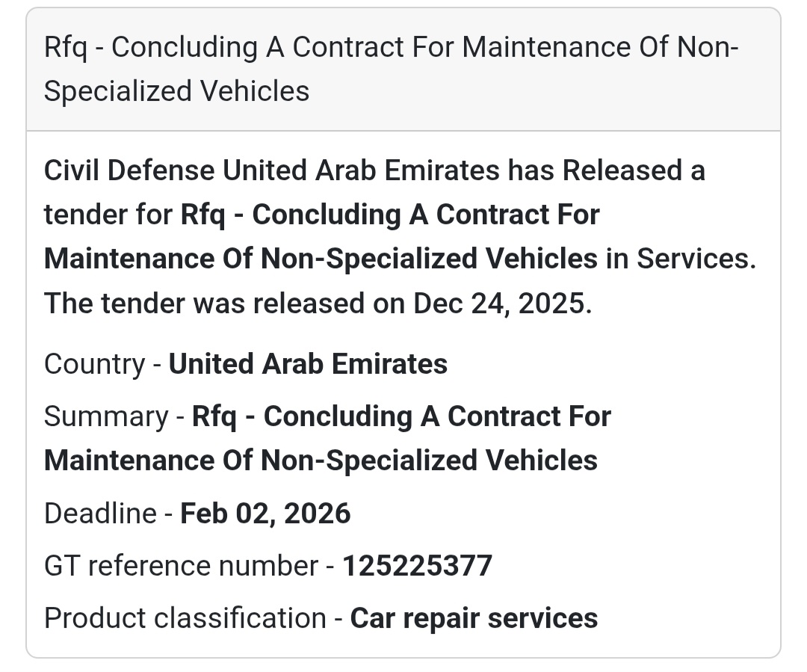Screen dimensions: 807x672
Task: Click the 'Summary' label
Action: 105,416
